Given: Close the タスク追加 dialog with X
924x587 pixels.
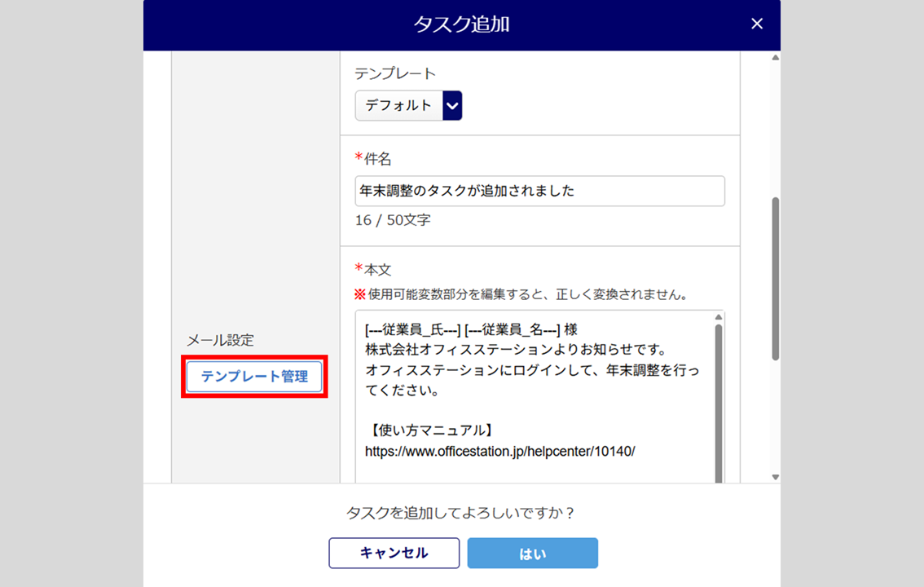Looking at the screenshot, I should click(x=757, y=24).
